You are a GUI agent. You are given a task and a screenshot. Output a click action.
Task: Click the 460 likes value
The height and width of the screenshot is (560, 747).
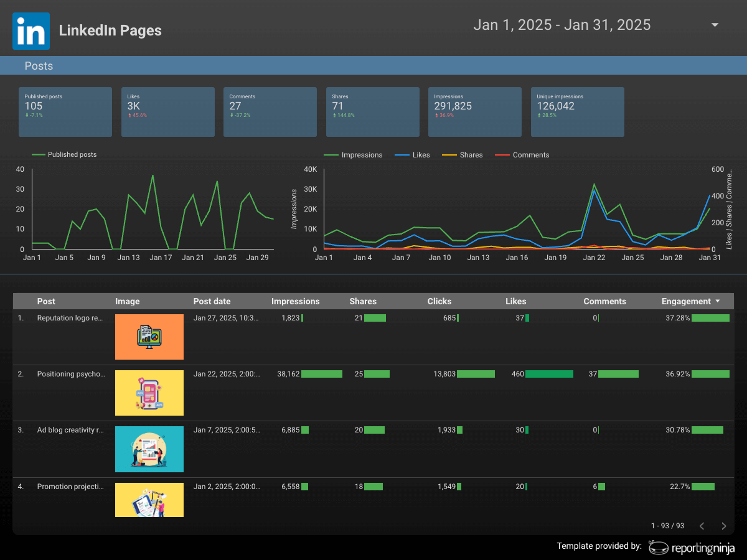(518, 374)
